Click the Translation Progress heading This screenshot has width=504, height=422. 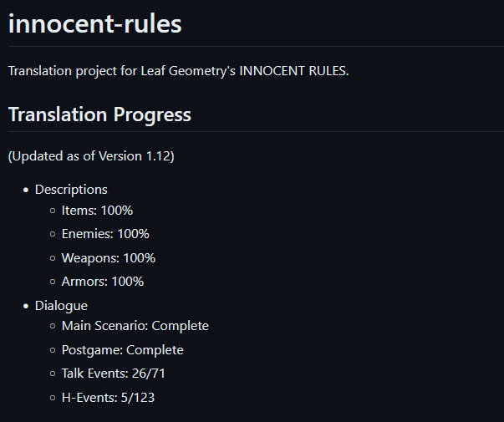point(99,114)
